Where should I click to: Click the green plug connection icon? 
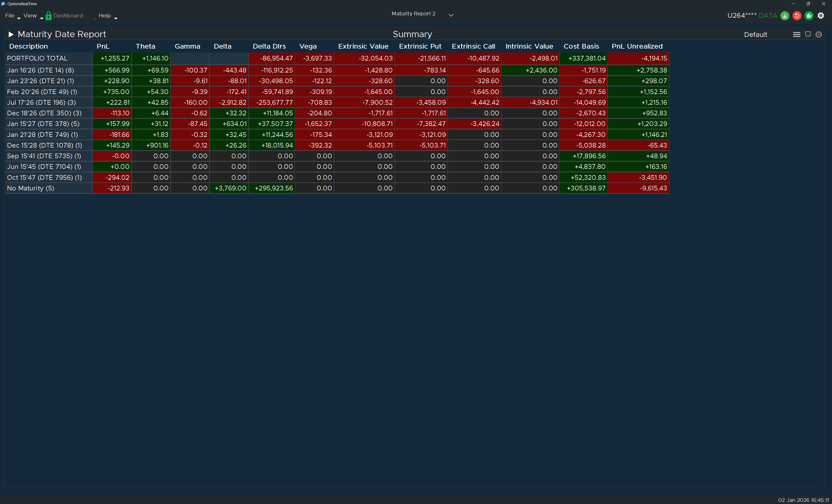(809, 16)
